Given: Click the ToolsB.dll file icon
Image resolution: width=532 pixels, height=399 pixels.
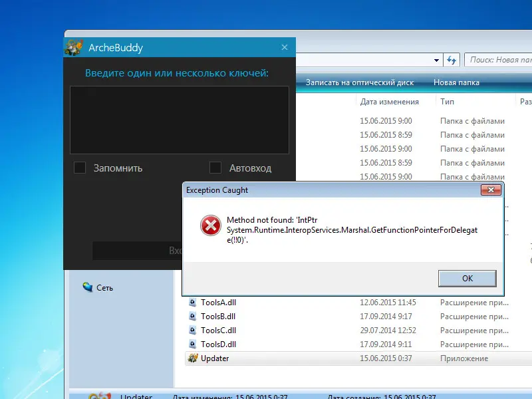Looking at the screenshot, I should click(193, 317).
